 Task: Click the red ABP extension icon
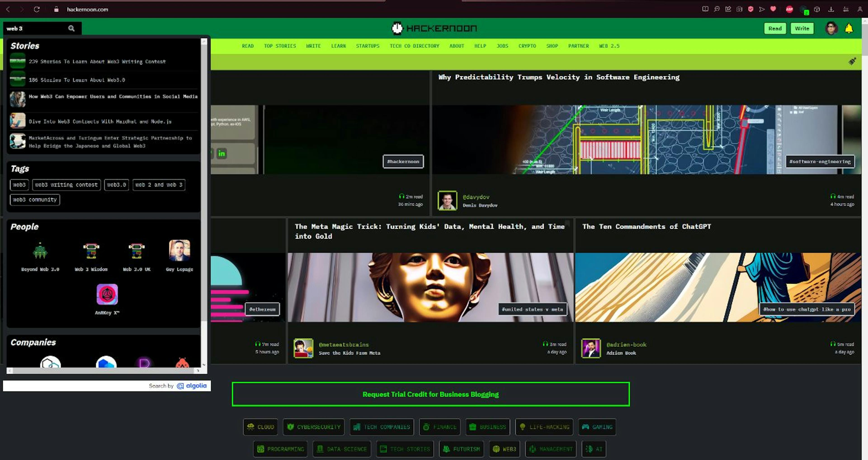click(789, 9)
